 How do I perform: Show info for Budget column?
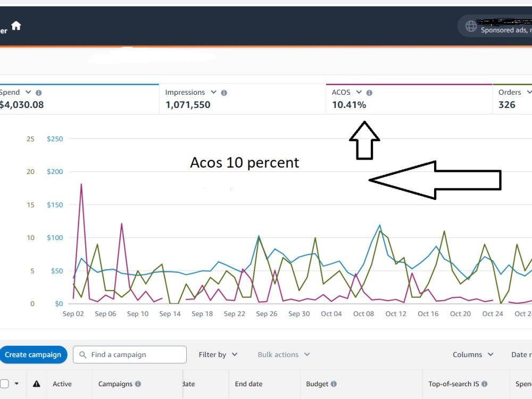pyautogui.click(x=334, y=384)
